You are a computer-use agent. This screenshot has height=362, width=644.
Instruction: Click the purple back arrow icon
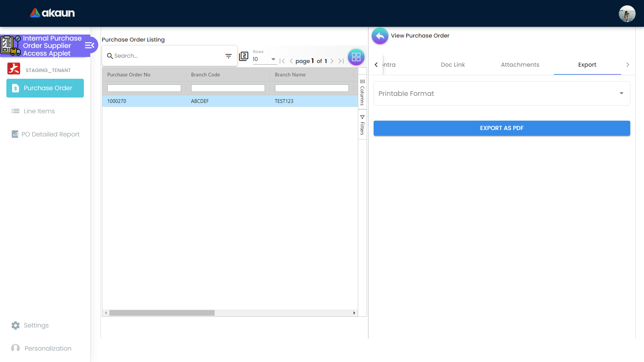tap(380, 36)
